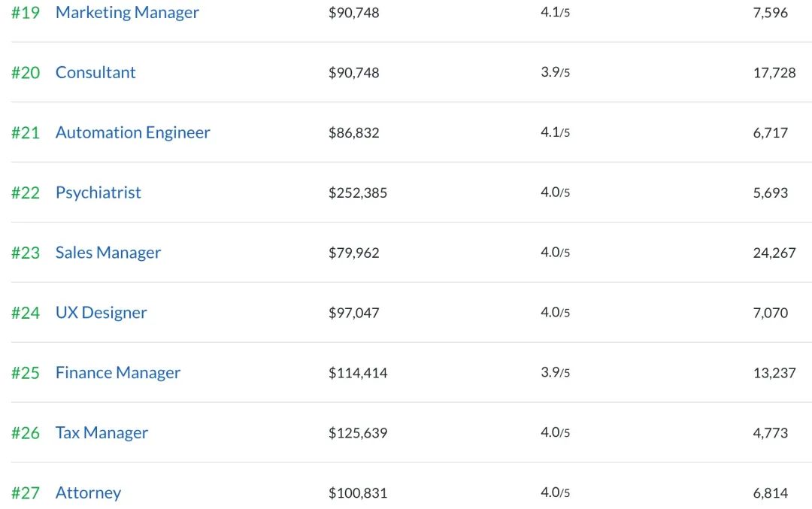Click the UX Designer link
This screenshot has height=509, width=812.
(x=101, y=313)
